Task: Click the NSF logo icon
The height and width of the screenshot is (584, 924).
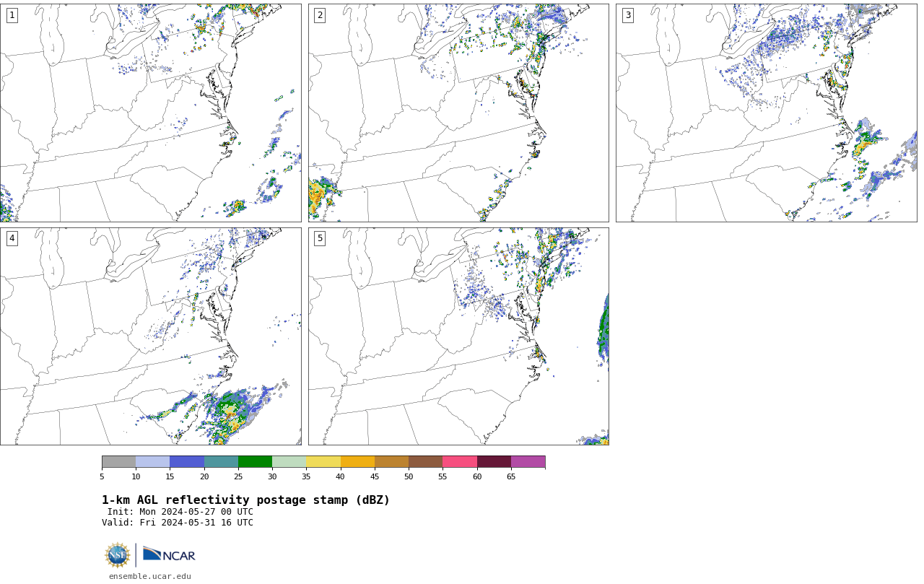Action: [118, 555]
